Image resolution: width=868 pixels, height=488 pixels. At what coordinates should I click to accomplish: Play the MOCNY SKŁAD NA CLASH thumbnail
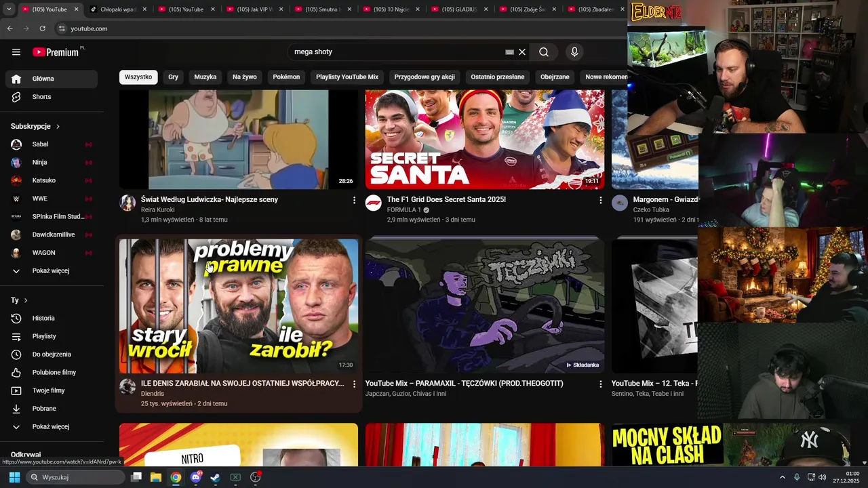coord(731,445)
